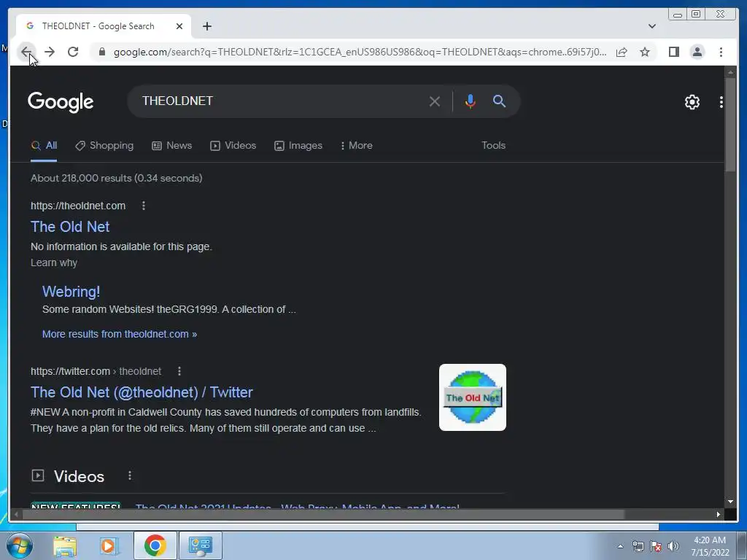Clear the search box with X
This screenshot has height=560, width=747.
(434, 101)
